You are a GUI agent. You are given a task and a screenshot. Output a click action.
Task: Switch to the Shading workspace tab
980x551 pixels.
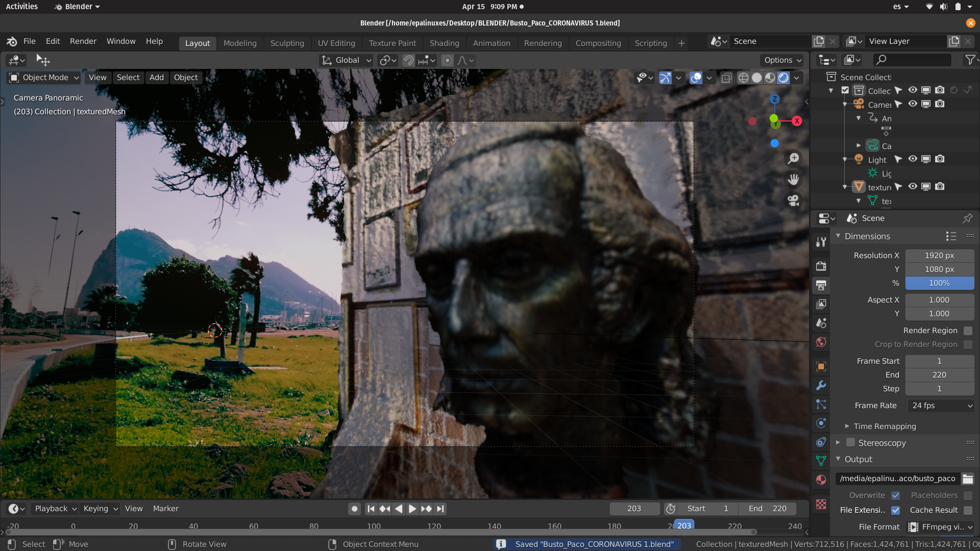(444, 43)
